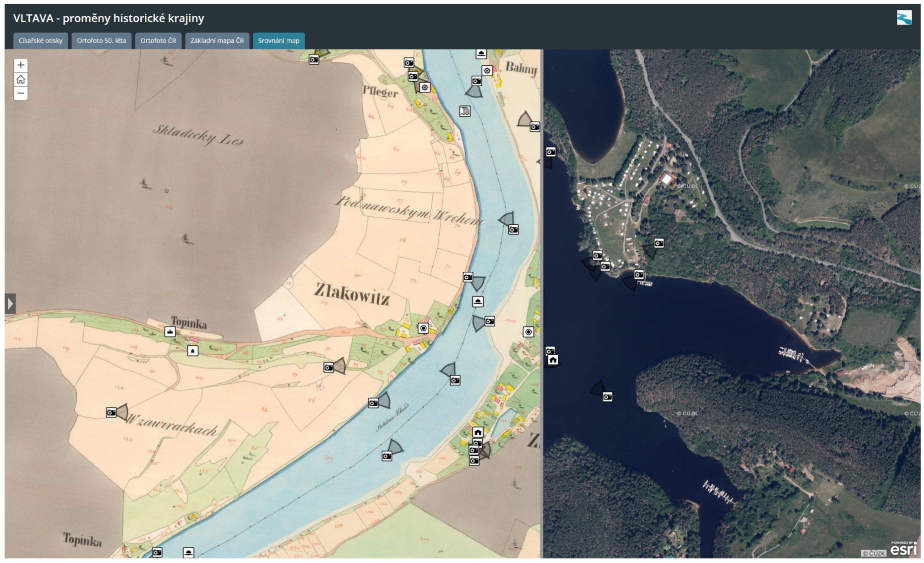Click the weir marker in the river
The width and height of the screenshot is (924, 563).
465,111
